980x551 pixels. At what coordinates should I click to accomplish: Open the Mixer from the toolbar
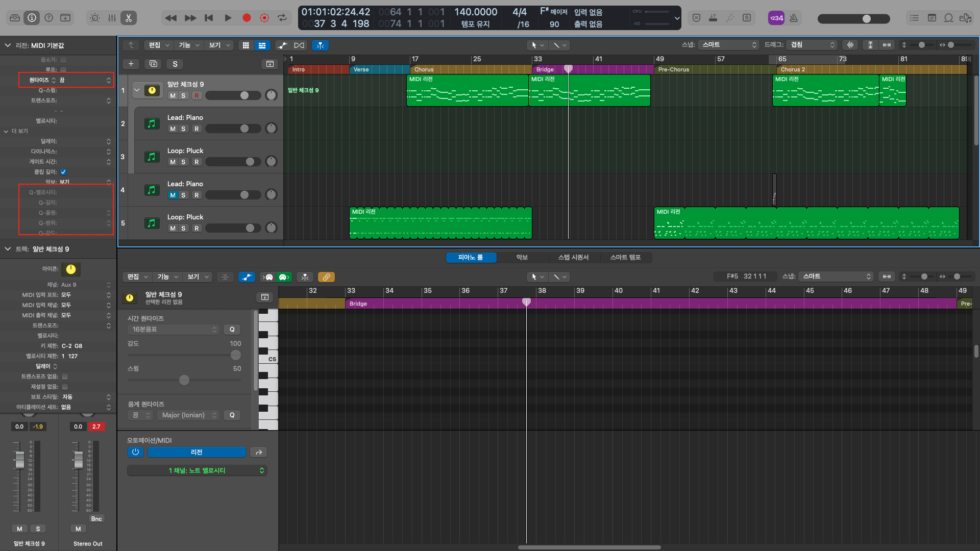(112, 18)
